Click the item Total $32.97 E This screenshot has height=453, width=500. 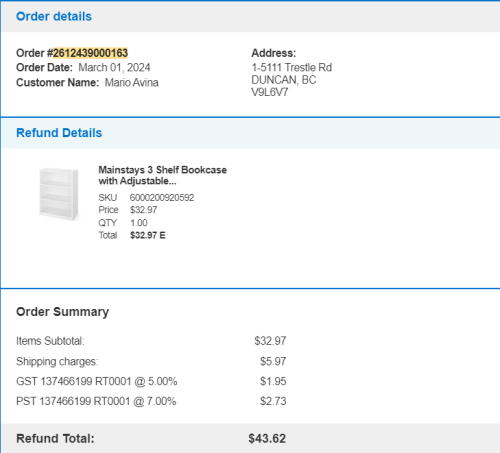148,235
